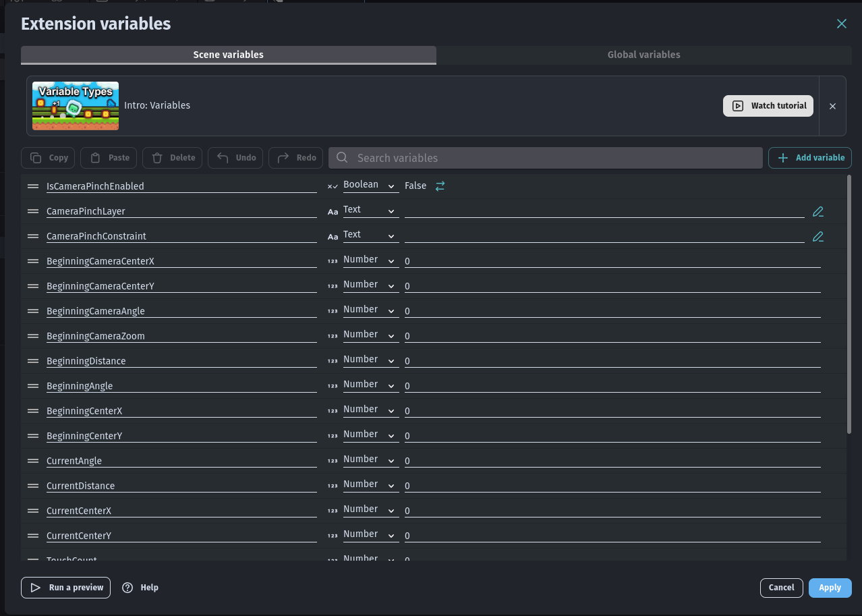Click edit pencil icon for CameraPinchConstraint

click(x=818, y=236)
